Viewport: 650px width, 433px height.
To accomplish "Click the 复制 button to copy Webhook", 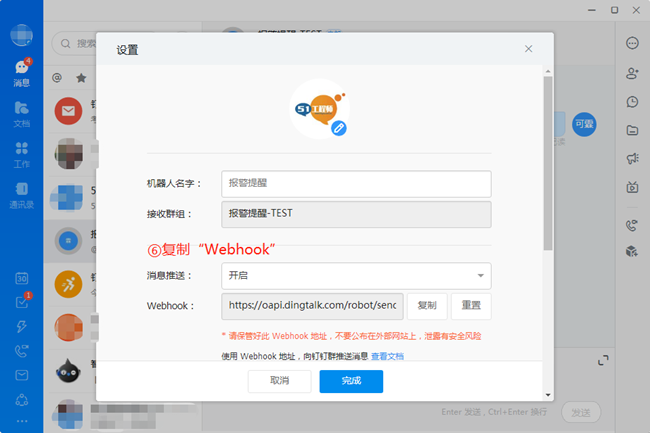I will tap(427, 306).
